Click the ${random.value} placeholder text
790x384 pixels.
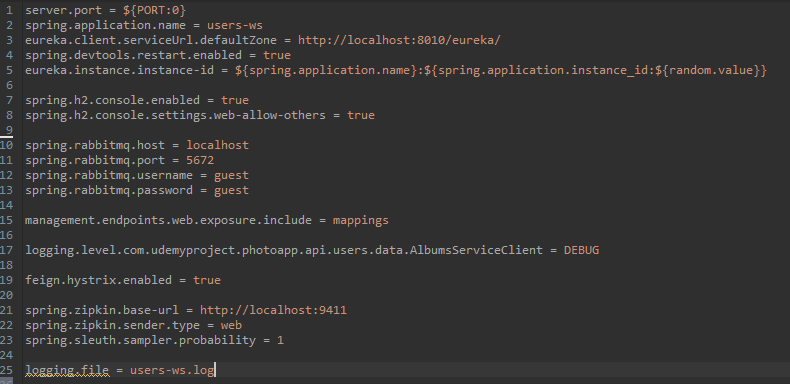707,70
